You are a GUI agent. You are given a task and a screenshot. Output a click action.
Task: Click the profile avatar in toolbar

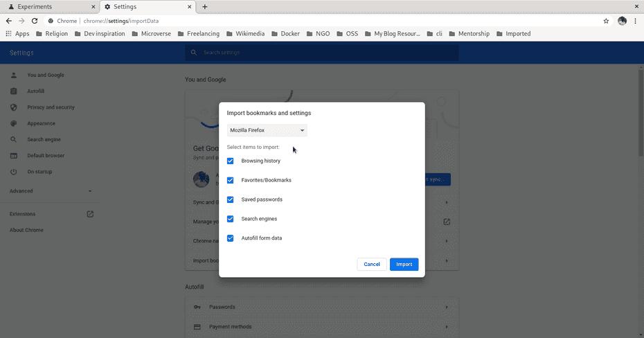click(x=622, y=21)
